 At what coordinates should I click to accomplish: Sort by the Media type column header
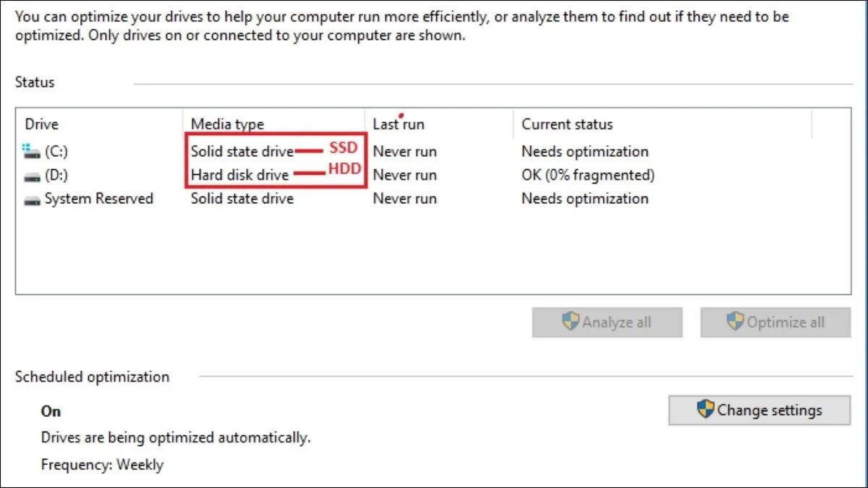[x=227, y=124]
